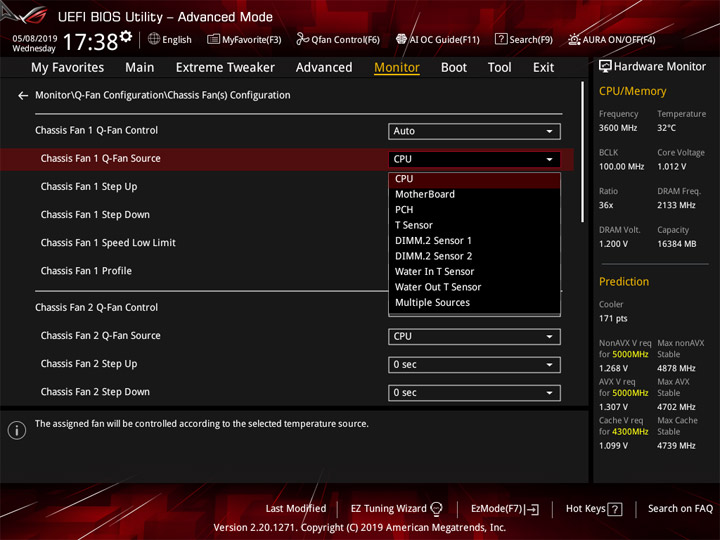
Task: Select Water Out T Sensor option
Action: (474, 287)
